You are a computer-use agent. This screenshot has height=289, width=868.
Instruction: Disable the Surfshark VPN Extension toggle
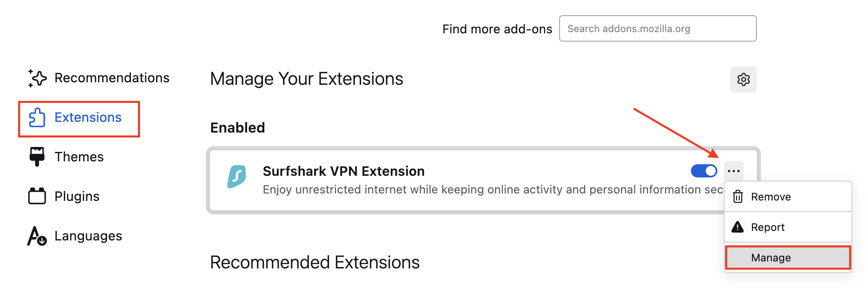[704, 171]
